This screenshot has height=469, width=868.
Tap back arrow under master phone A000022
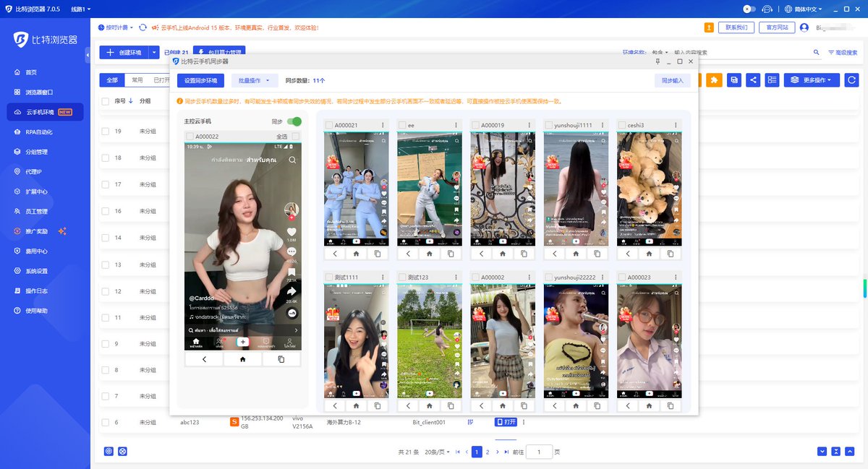pos(204,358)
